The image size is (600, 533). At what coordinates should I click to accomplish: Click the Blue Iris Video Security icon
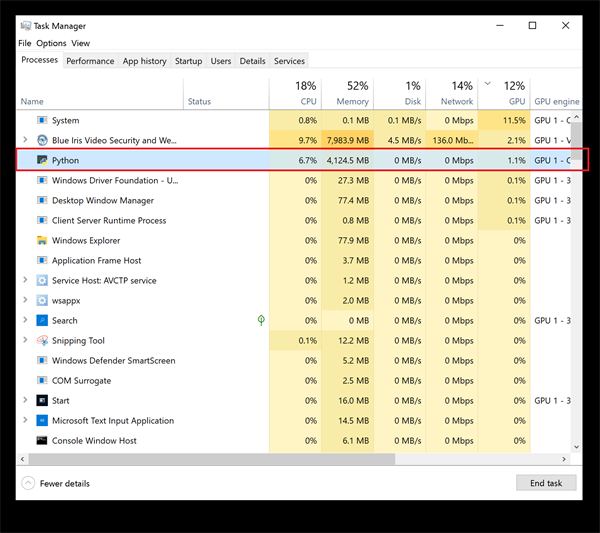click(x=42, y=140)
